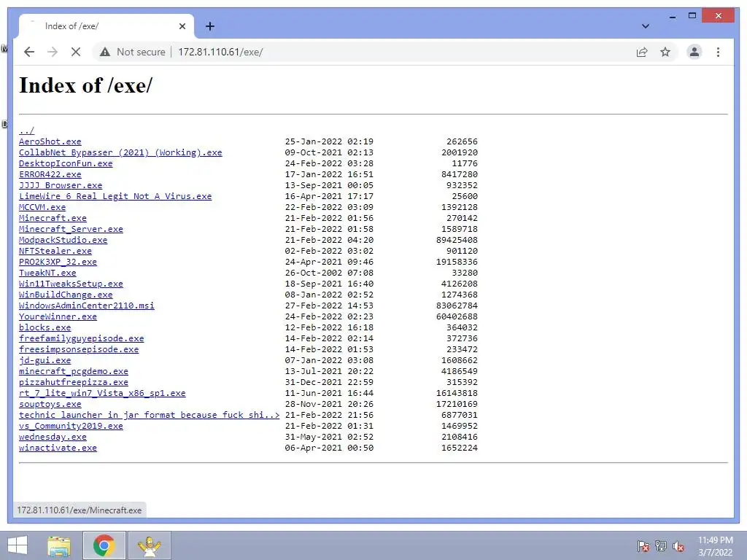Open the Windows Start menu
This screenshot has height=560, width=747.
click(18, 545)
